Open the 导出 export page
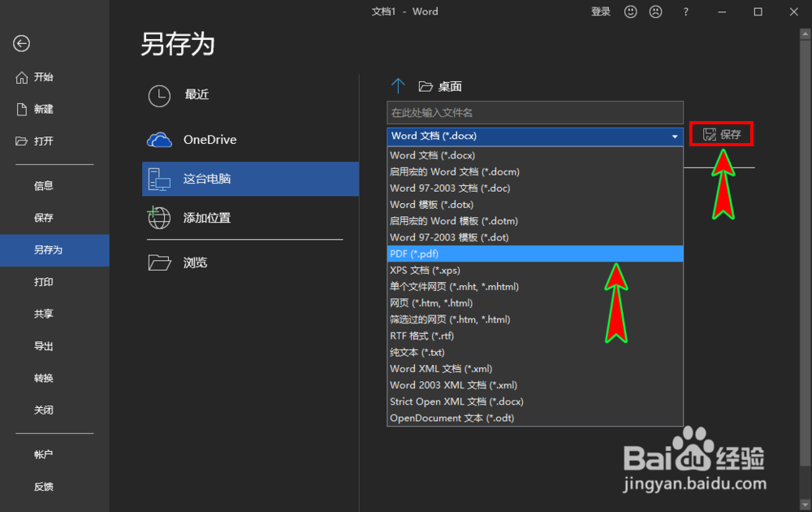This screenshot has width=812, height=512. (x=54, y=346)
